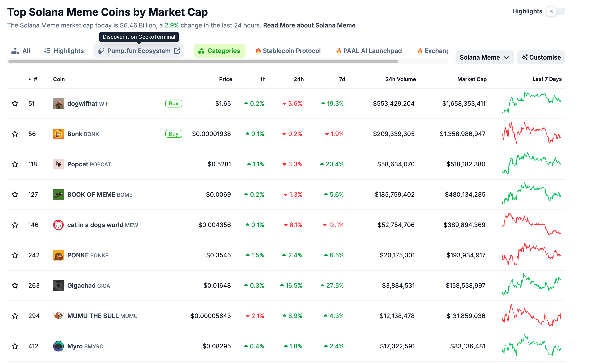The width and height of the screenshot is (612, 364).
Task: Click the MUMU THE BULL bull icon
Action: (x=58, y=316)
